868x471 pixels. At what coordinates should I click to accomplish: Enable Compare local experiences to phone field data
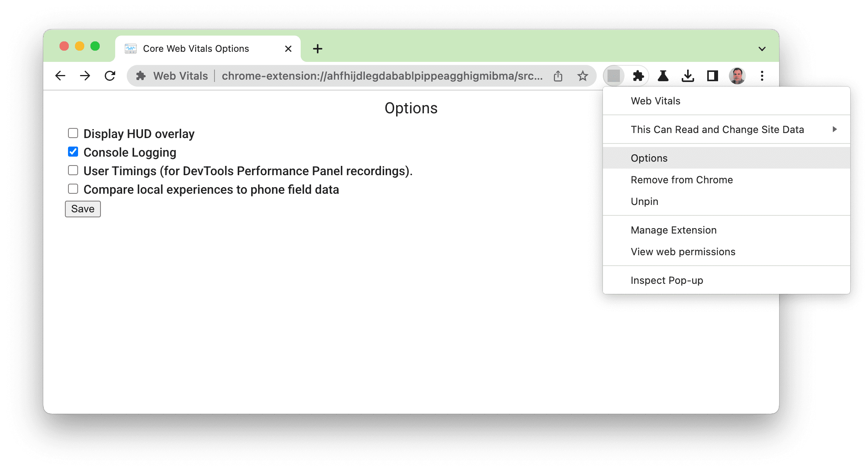click(x=72, y=189)
